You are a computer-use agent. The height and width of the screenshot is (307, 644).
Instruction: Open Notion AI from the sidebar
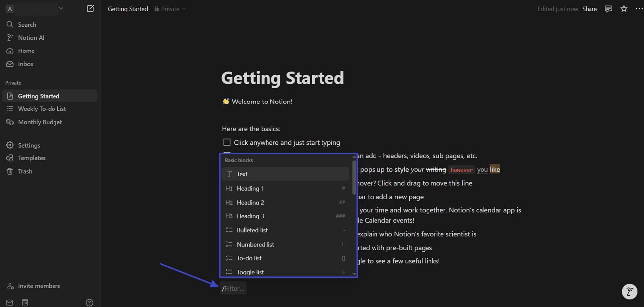click(50, 38)
